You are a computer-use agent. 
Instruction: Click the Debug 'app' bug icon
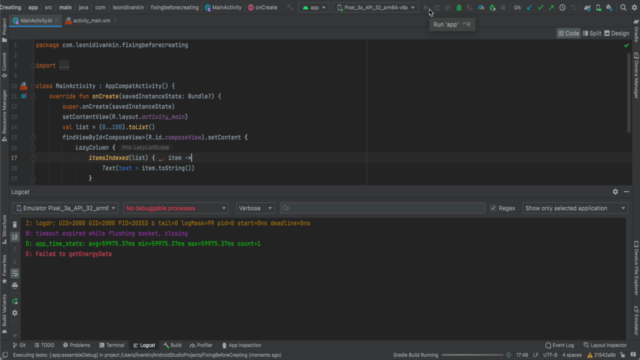point(459,8)
